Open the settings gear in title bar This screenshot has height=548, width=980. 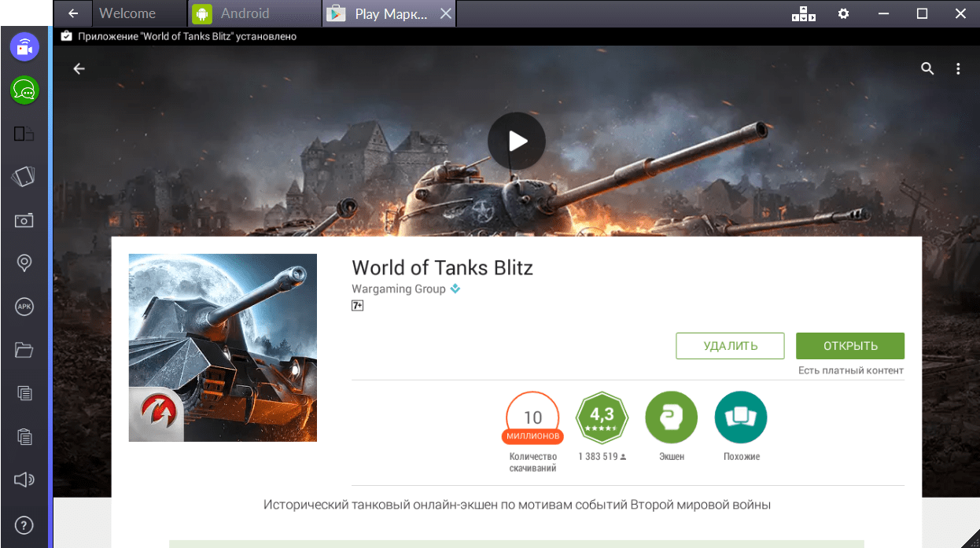tap(843, 13)
